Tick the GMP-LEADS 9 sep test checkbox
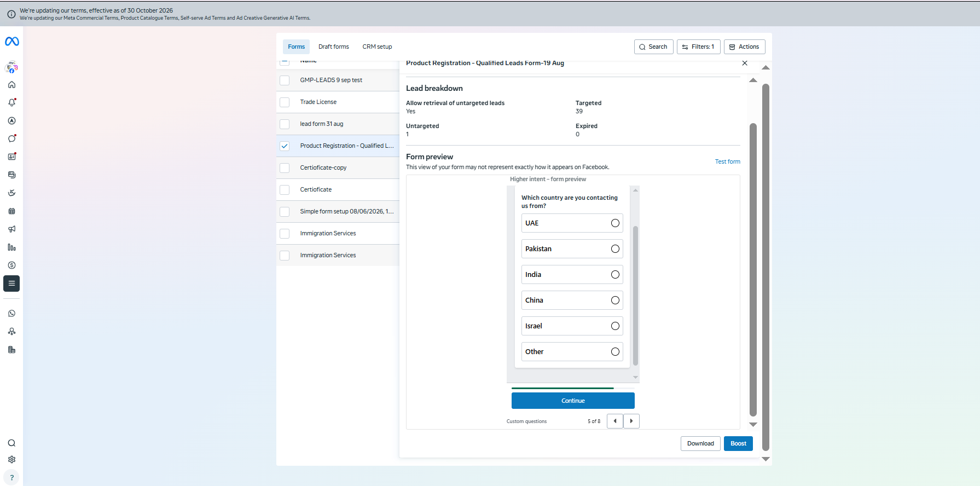The width and height of the screenshot is (980, 486). pos(285,80)
